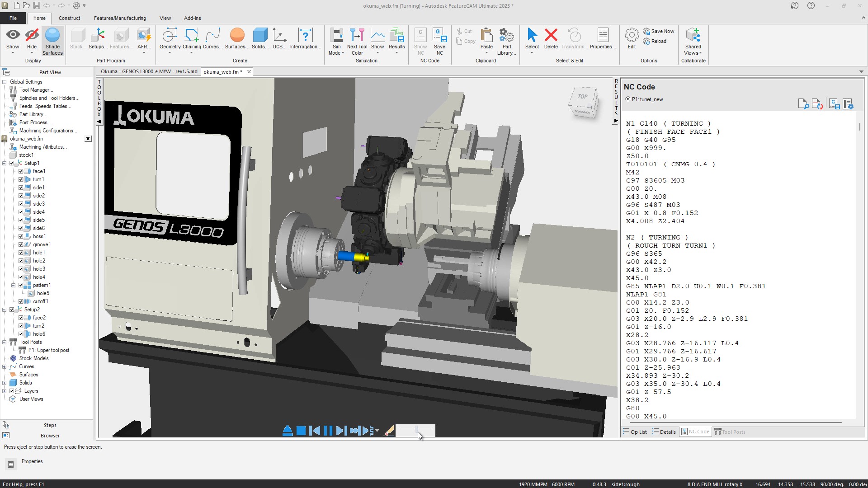This screenshot has height=488, width=868.
Task: Open the Tool Posts results tab
Action: pos(730,432)
